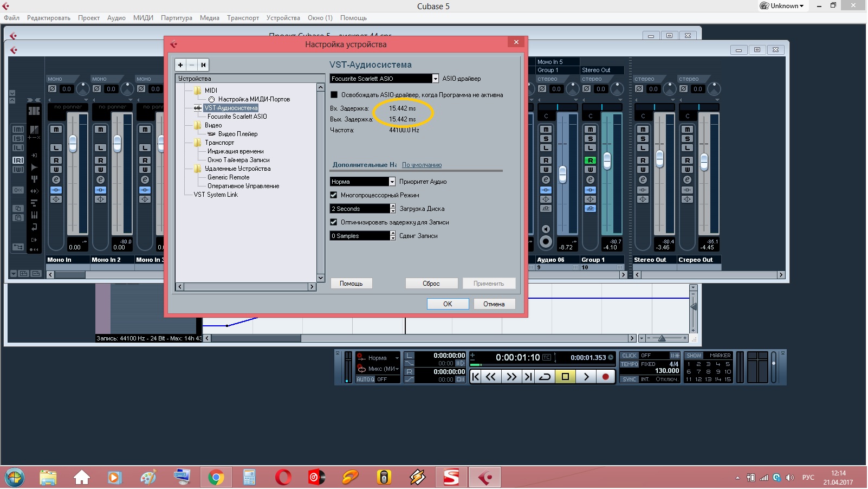The width and height of the screenshot is (868, 489).
Task: Open Google Chrome from the taskbar
Action: pos(216,478)
